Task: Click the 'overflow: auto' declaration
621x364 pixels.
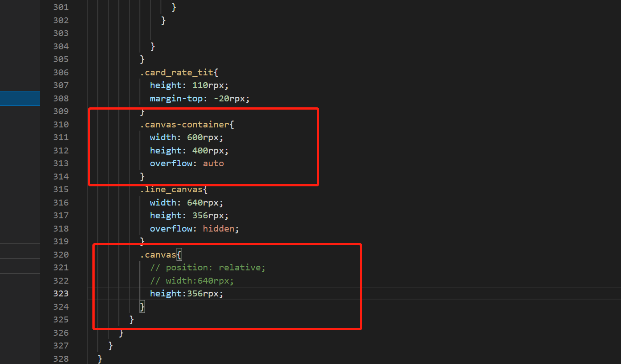Action: [x=187, y=163]
